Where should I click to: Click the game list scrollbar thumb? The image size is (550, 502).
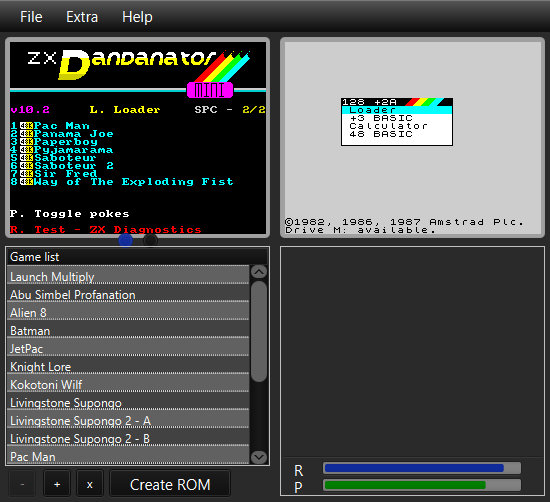(259, 331)
